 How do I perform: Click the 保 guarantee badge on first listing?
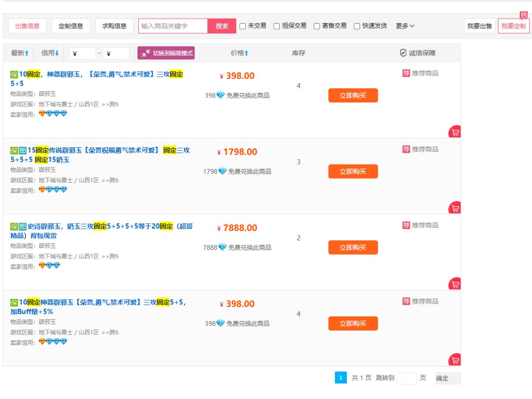14,74
